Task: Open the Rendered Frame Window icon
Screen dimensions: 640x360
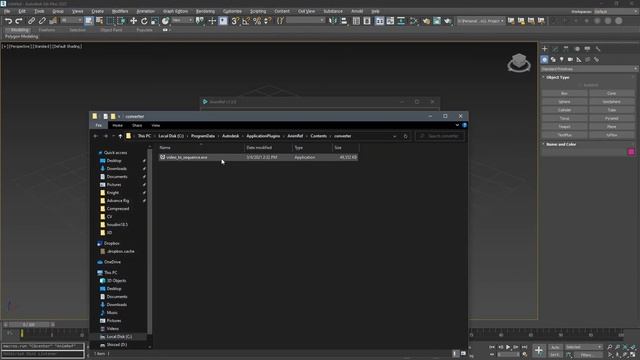Action: (437, 21)
